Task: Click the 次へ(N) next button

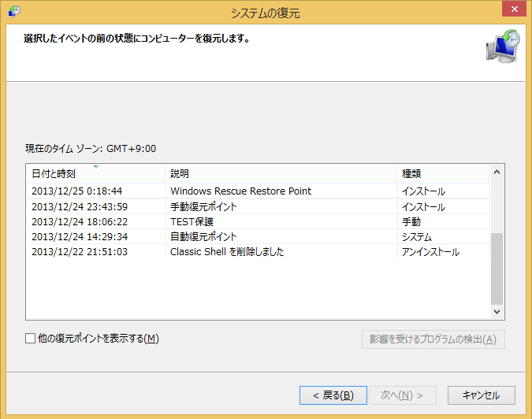Action: (403, 395)
